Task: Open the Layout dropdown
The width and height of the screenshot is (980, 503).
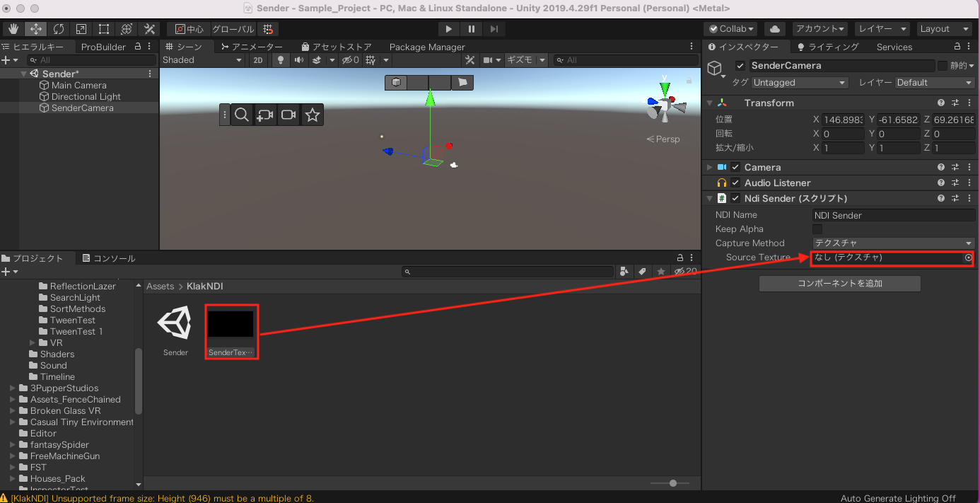Action: coord(944,29)
